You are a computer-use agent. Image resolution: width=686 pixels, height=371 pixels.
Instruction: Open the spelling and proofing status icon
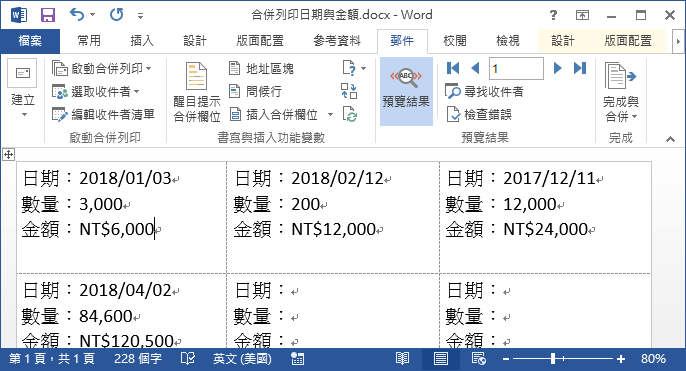click(x=188, y=359)
